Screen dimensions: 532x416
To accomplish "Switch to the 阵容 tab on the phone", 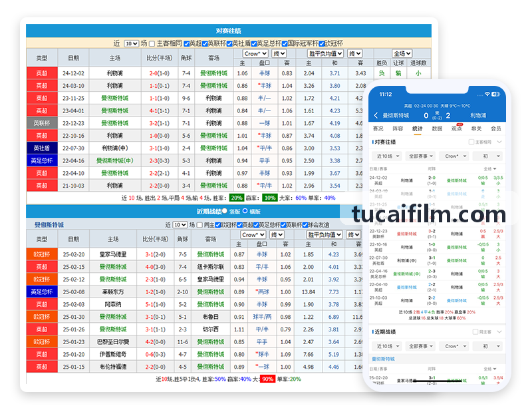I will pos(398,128).
